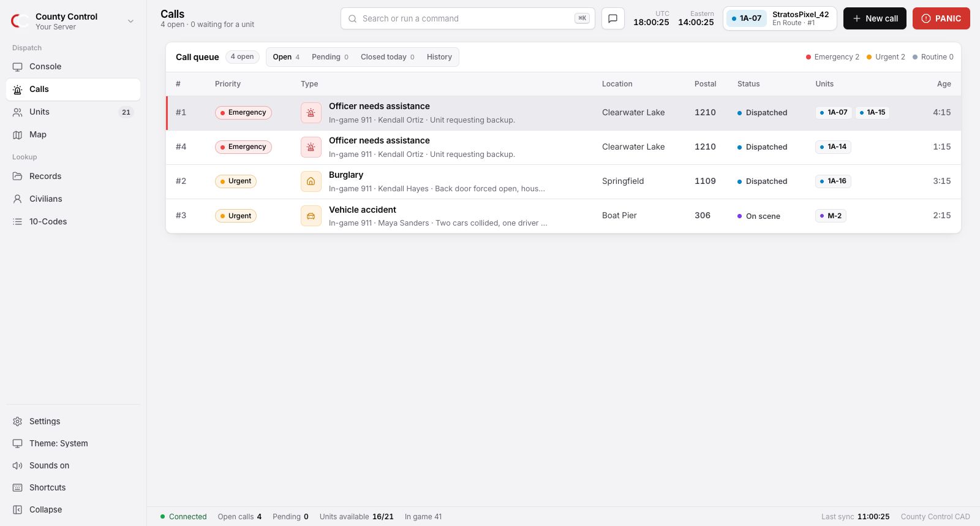Click the Units sidebar icon
Screen dimensions: 980x526
pyautogui.click(x=17, y=112)
